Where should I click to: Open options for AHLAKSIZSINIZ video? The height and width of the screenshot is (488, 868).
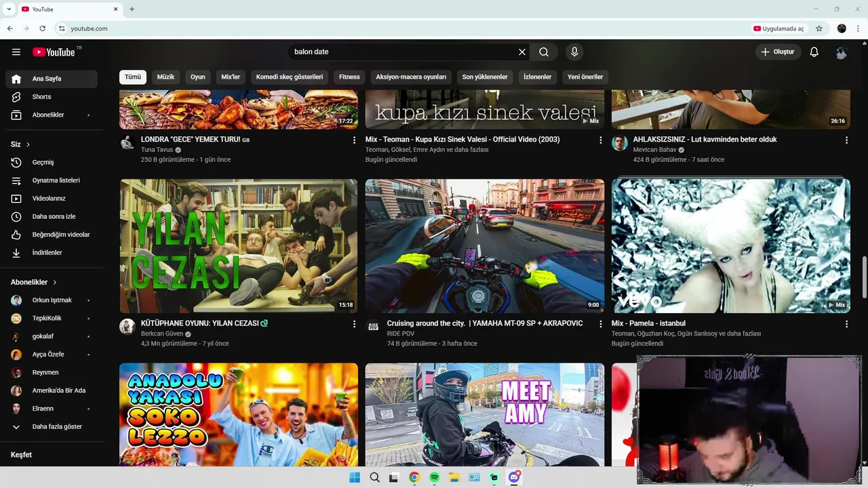coord(846,140)
